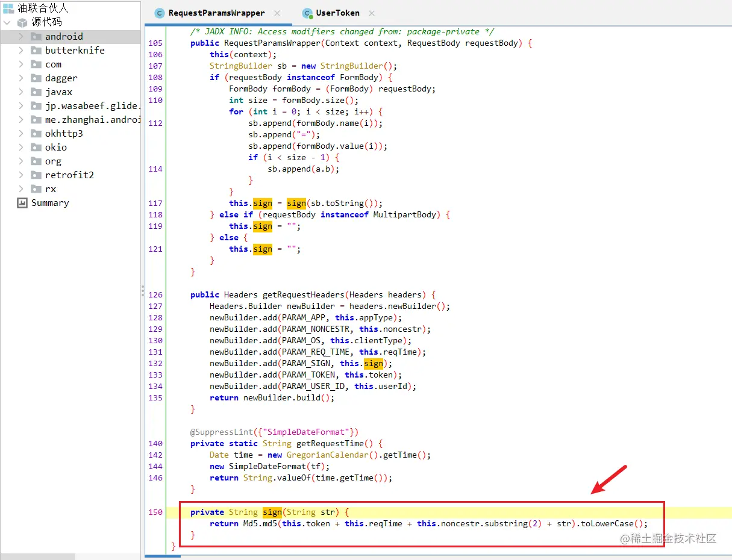Select the retrofit2 tree item

70,175
